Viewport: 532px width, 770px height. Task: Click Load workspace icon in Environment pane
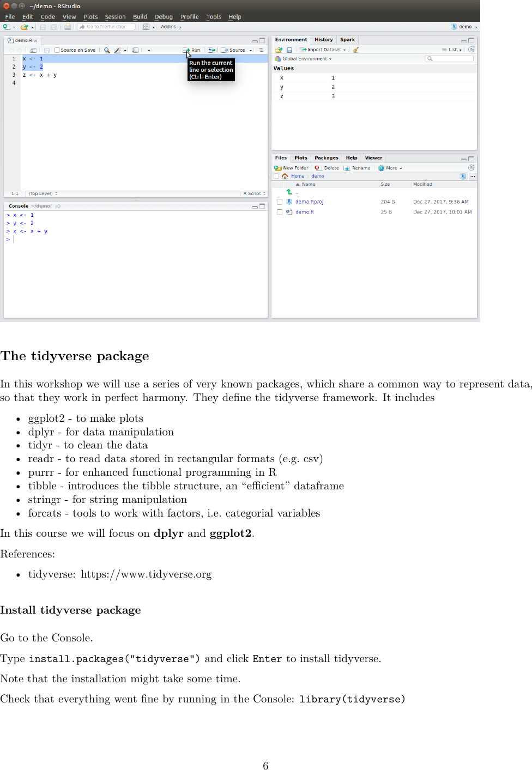click(x=279, y=50)
